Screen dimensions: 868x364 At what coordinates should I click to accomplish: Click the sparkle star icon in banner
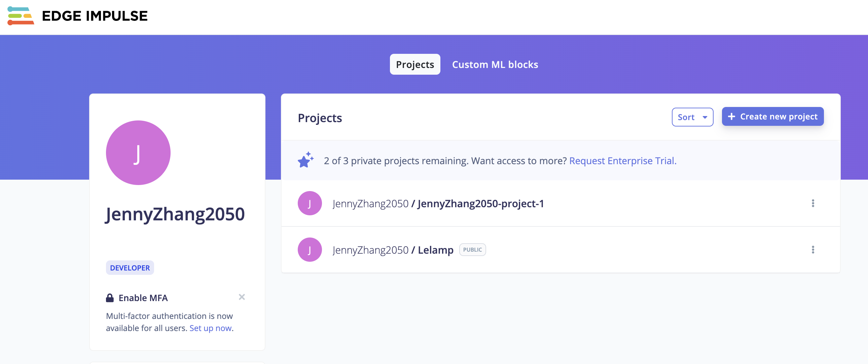pyautogui.click(x=305, y=160)
